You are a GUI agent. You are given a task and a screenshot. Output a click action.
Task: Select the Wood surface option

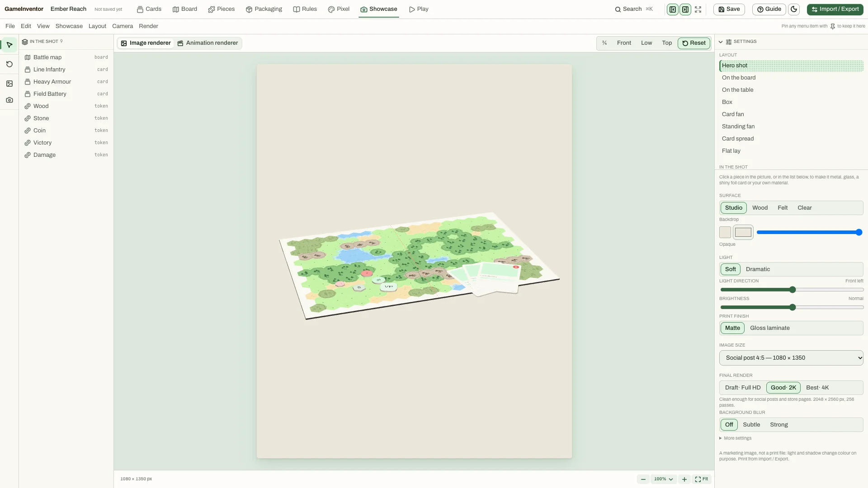click(x=760, y=208)
